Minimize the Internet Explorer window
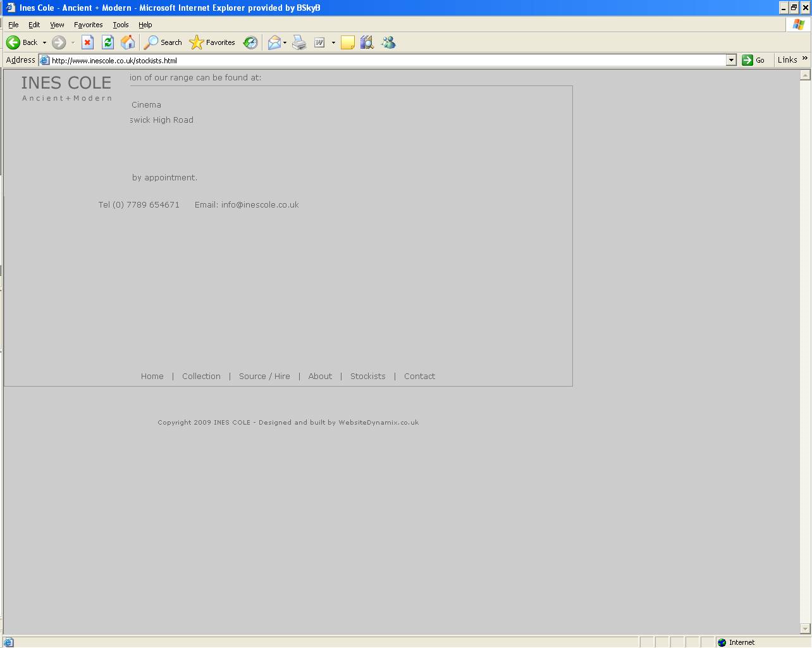 [784, 8]
